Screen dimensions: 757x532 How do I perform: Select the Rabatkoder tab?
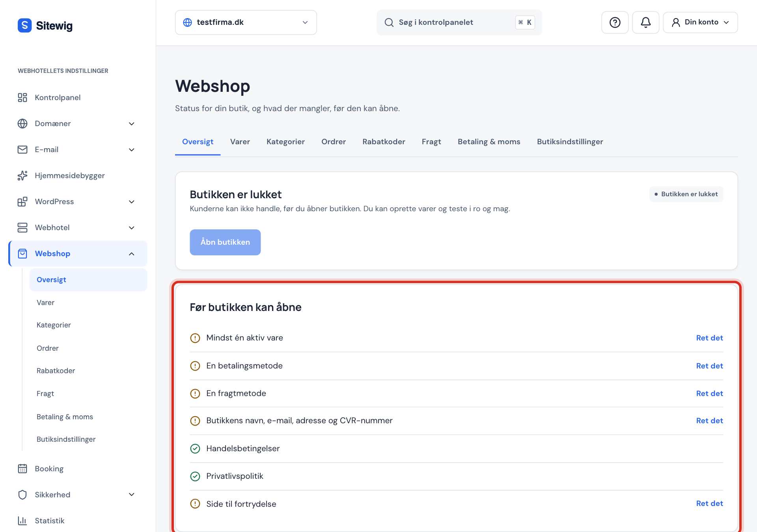(x=384, y=141)
